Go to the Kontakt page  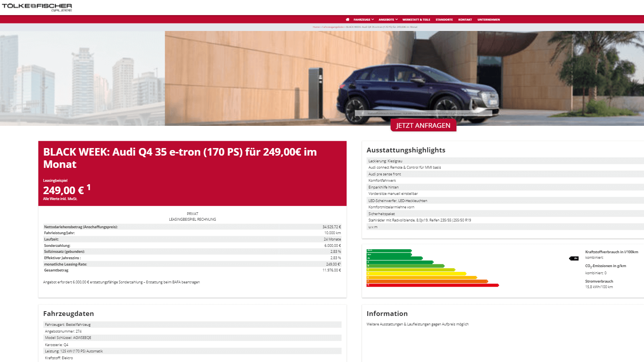[465, 19]
